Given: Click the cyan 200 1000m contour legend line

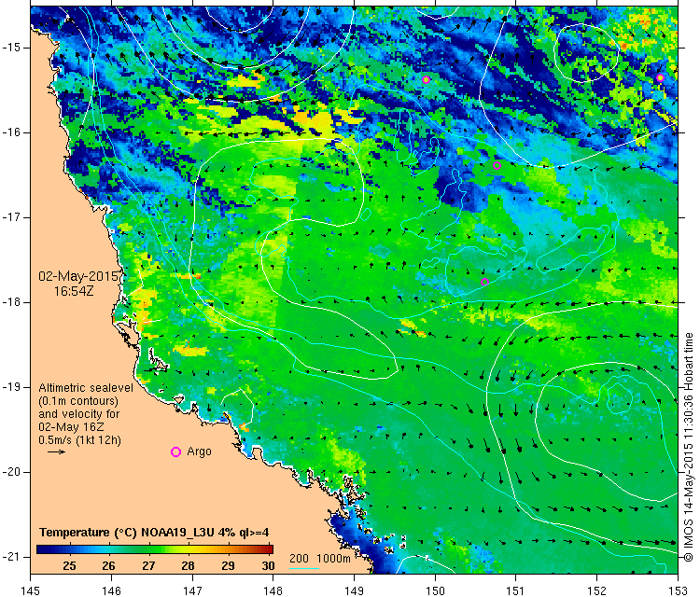Looking at the screenshot, I should click(304, 568).
